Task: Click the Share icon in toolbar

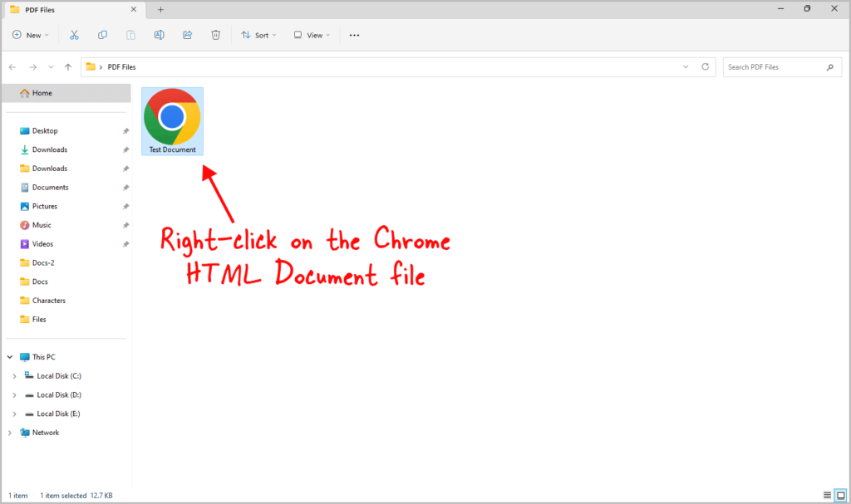Action: [187, 35]
